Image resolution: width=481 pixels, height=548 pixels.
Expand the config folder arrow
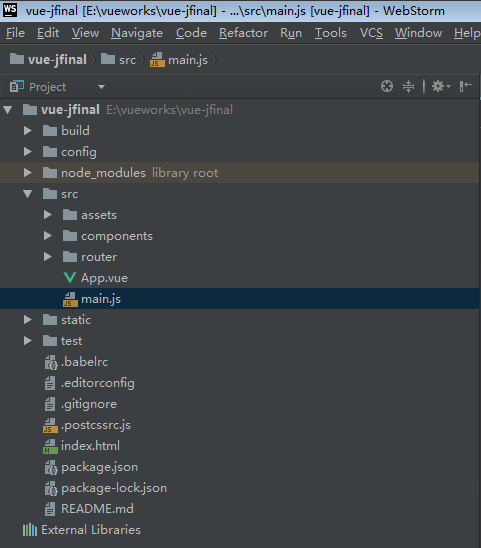tap(28, 152)
